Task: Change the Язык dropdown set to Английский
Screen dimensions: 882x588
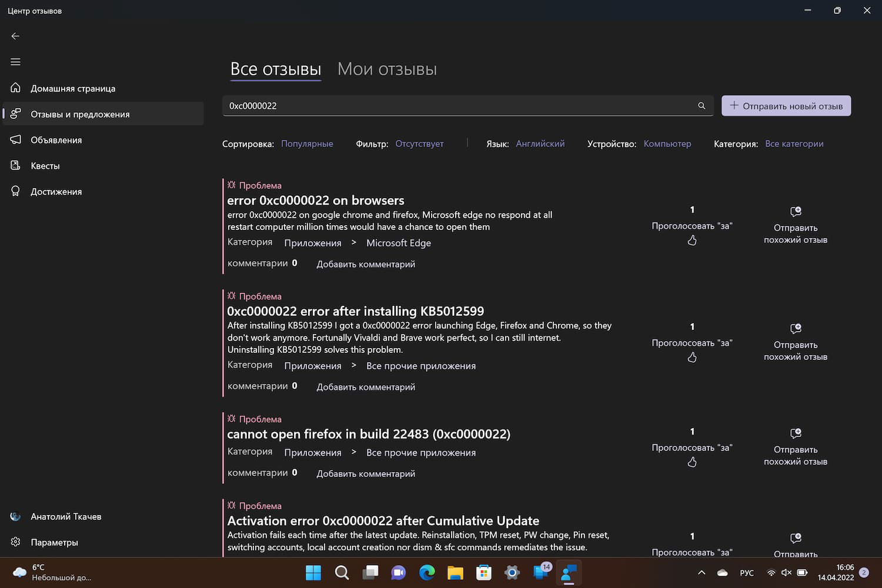Action: click(540, 143)
